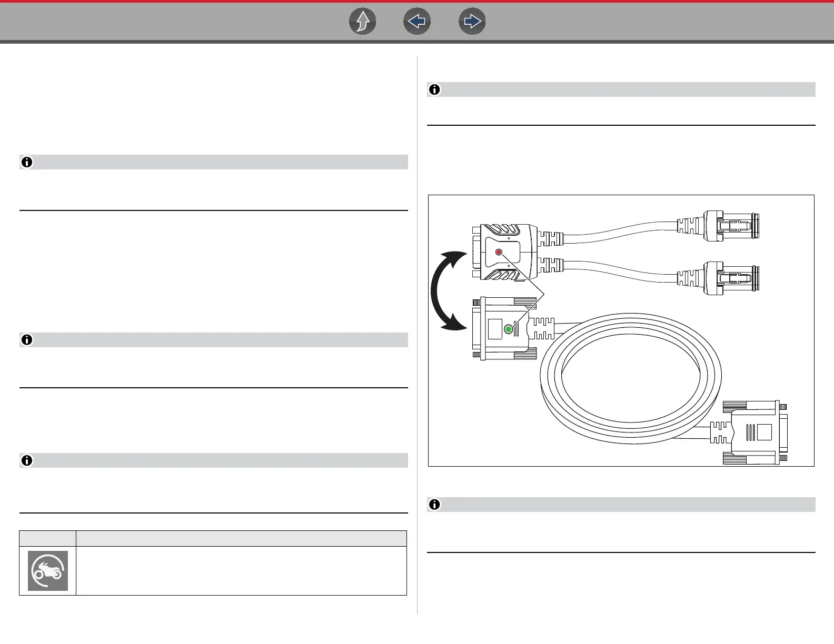This screenshot has height=644, width=834.
Task: Click the topmost info icon in the left column
Action: tap(26, 162)
